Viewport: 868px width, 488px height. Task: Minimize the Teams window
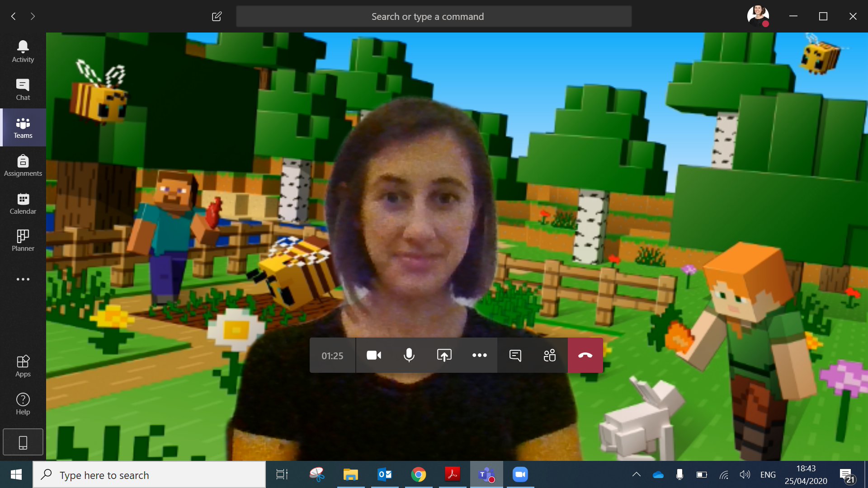point(793,16)
